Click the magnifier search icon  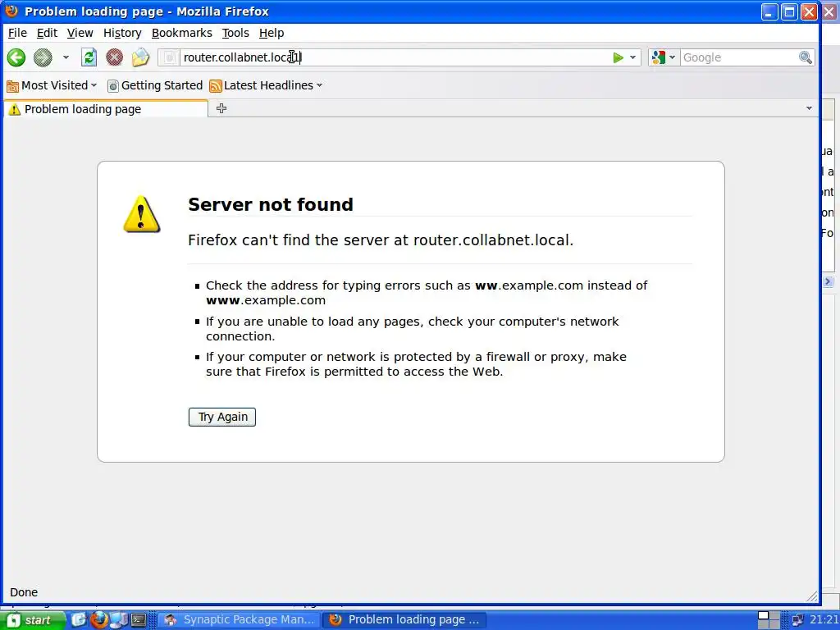806,57
